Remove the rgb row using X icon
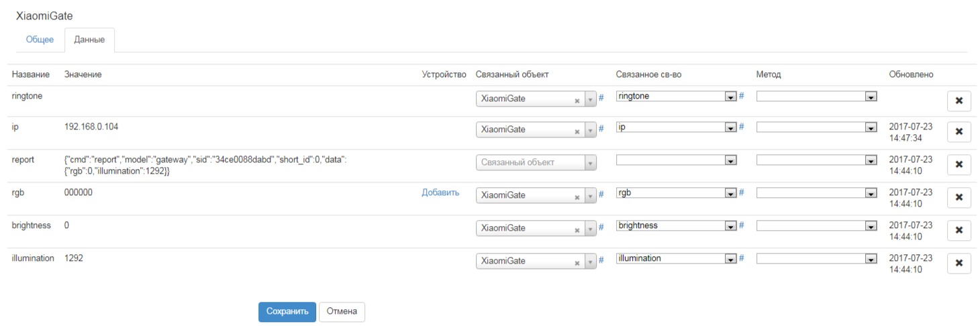 [x=959, y=197]
